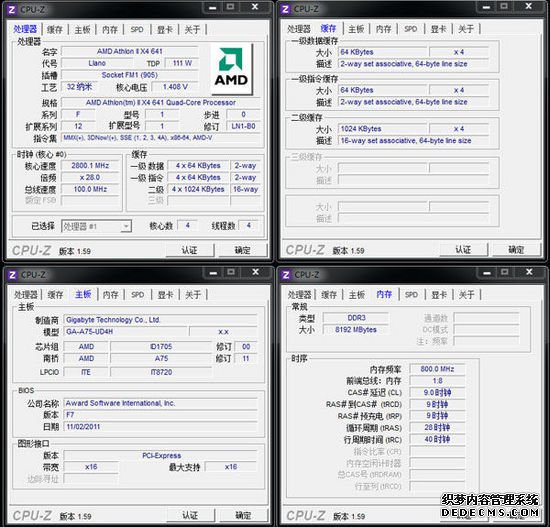Viewport: 550px width, 527px height.
Task: Close the mainboard CPU-Z window
Action: pos(256,272)
